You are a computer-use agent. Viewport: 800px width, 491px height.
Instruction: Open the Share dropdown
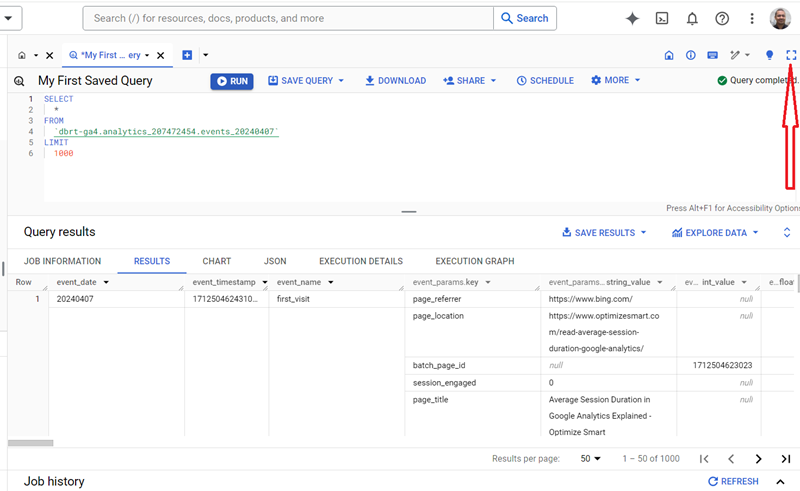point(469,81)
